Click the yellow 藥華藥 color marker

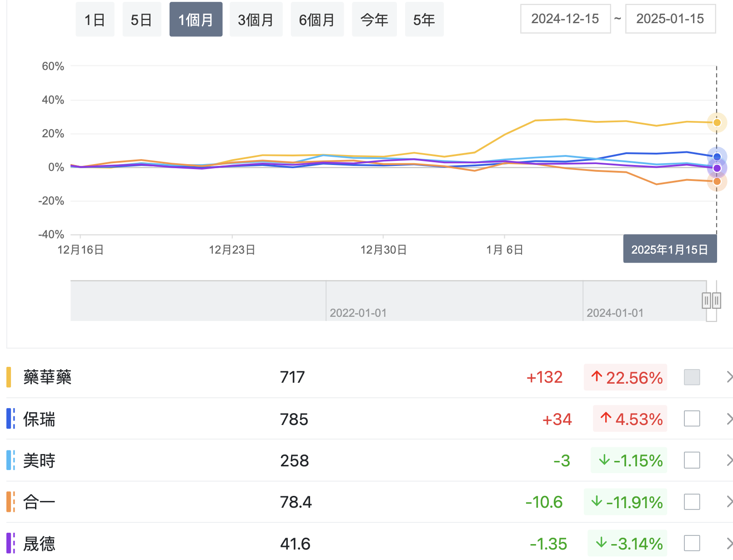[9, 377]
